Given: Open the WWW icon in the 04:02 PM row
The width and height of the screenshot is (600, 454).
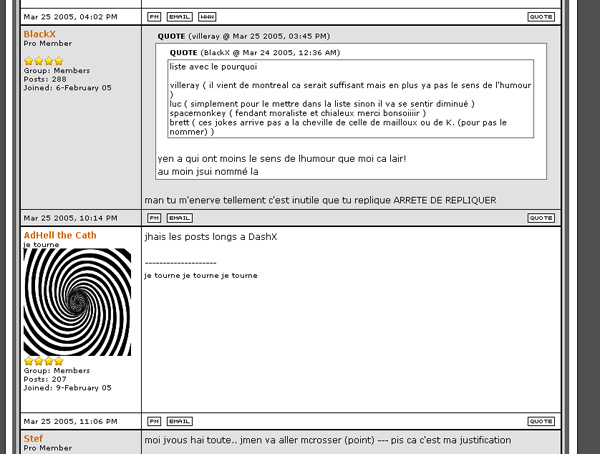Looking at the screenshot, I should click(206, 17).
